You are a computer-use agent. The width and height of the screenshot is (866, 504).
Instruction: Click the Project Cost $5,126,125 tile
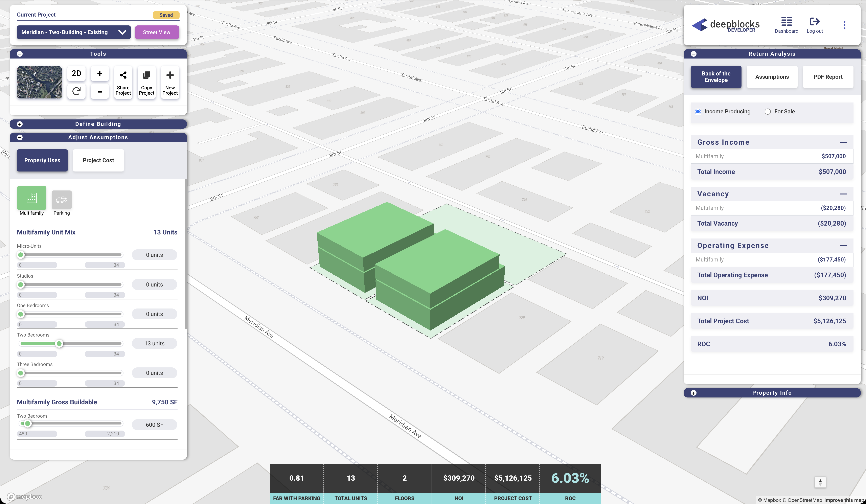tap(513, 484)
